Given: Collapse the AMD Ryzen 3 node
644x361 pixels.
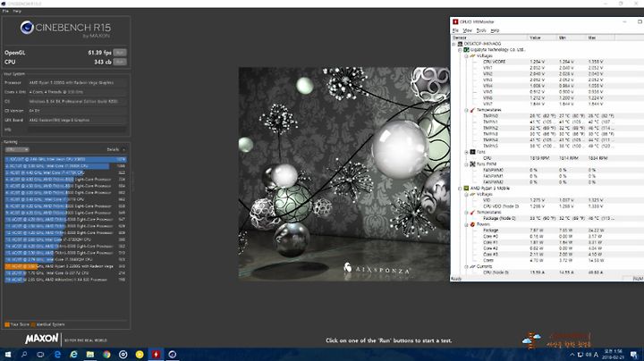Looking at the screenshot, I should pos(460,189).
